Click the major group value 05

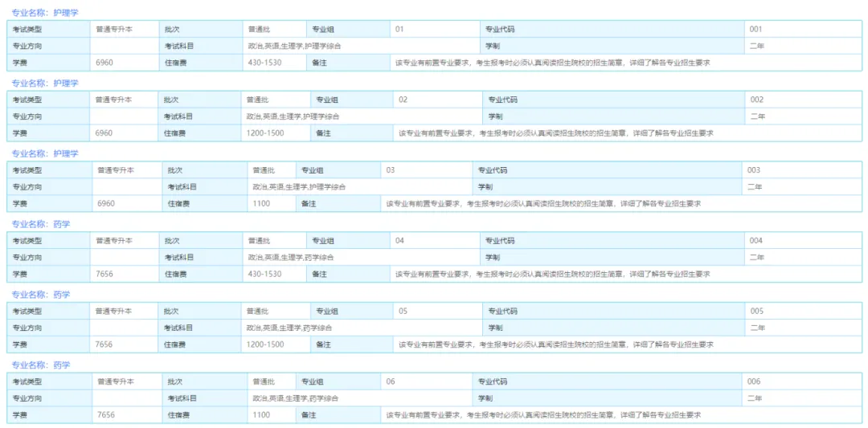(x=403, y=312)
